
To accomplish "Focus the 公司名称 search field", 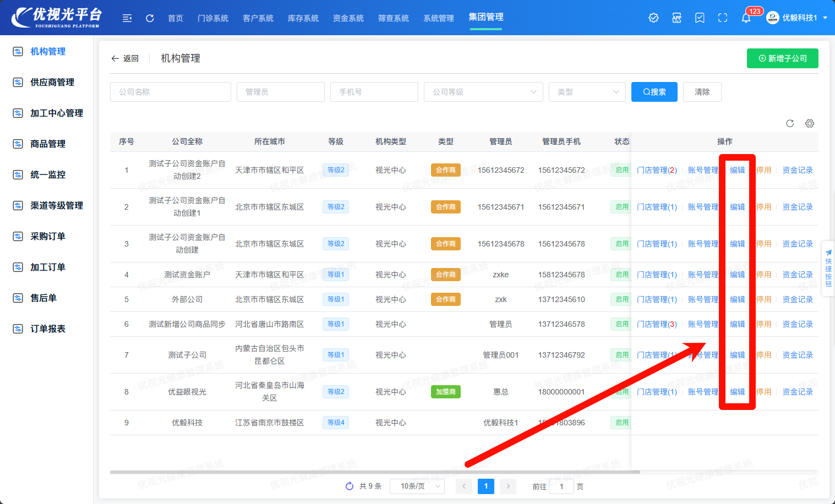I will [171, 92].
